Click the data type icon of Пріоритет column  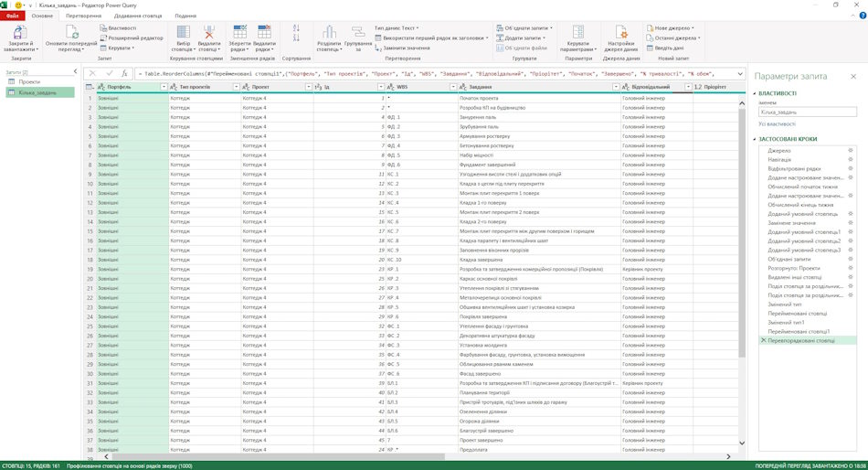point(698,87)
